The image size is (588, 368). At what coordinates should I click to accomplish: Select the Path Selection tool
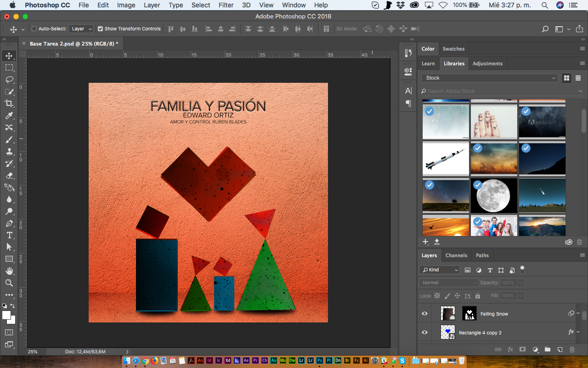pyautogui.click(x=9, y=247)
